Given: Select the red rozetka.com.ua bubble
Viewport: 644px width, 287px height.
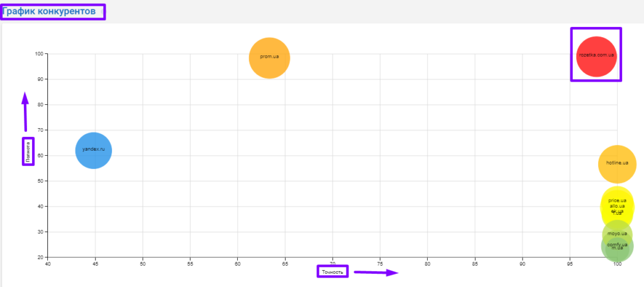Looking at the screenshot, I should [596, 55].
